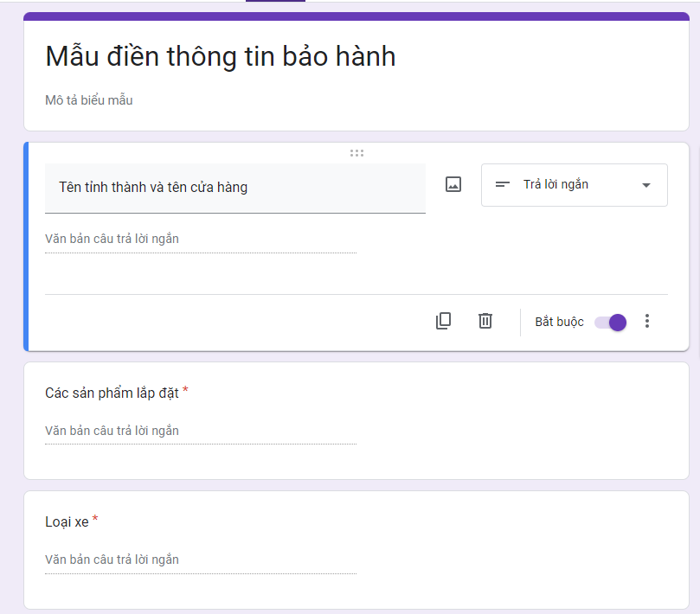
Task: Select the "Các sản phẩm lắp đặt" question title
Action: point(112,393)
